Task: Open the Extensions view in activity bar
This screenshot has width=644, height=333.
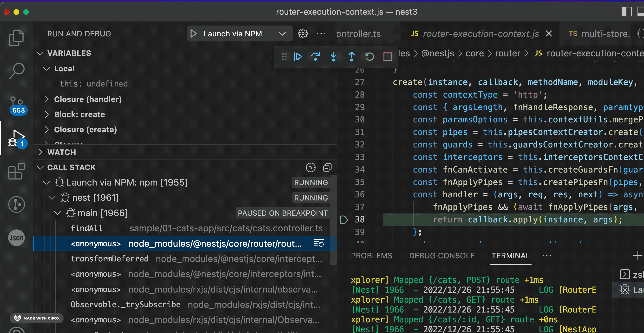Action: coord(17,171)
